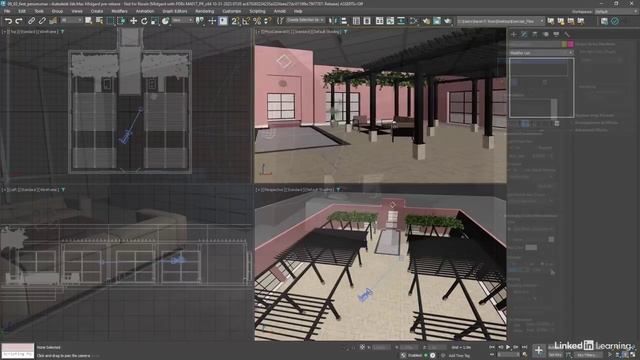Image resolution: width=640 pixels, height=360 pixels.
Task: Open the Select by Name dialog icon
Action: coord(99,20)
